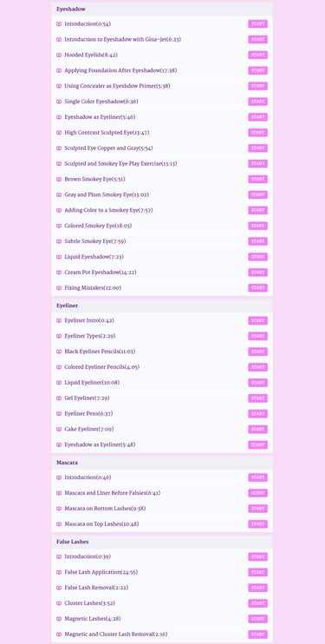Start the Single Color Eyeshadow lesson
The width and height of the screenshot is (325, 644).
[257, 102]
